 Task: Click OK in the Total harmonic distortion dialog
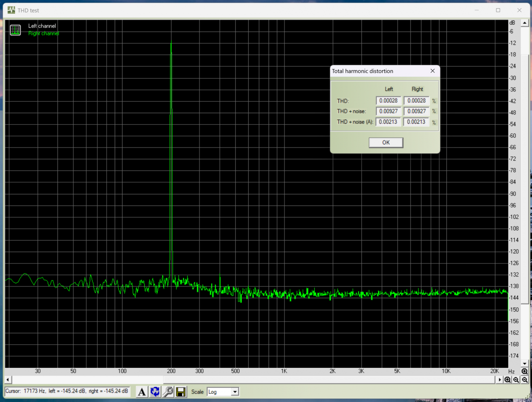pyautogui.click(x=386, y=142)
